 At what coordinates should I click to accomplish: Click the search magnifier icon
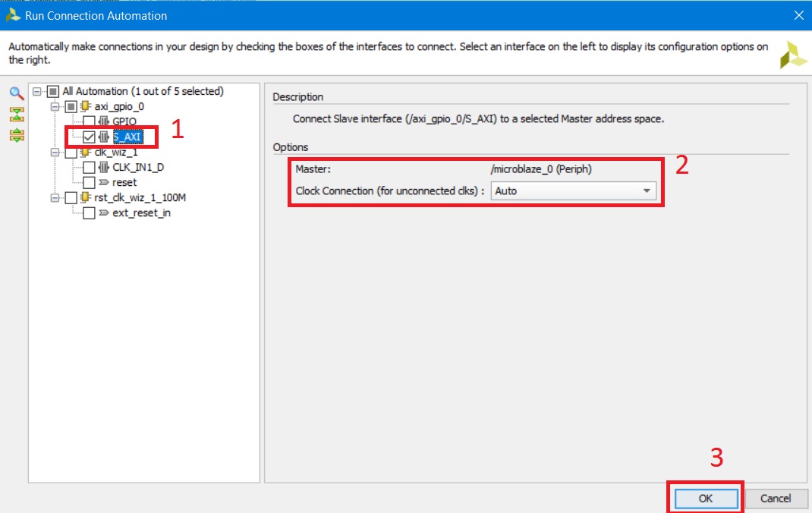tap(16, 93)
